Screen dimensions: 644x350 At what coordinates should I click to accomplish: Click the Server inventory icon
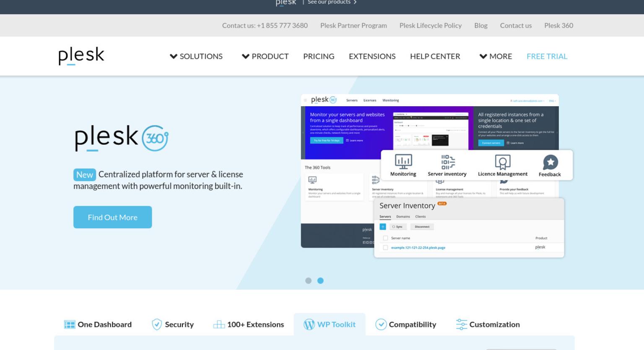[x=447, y=162]
